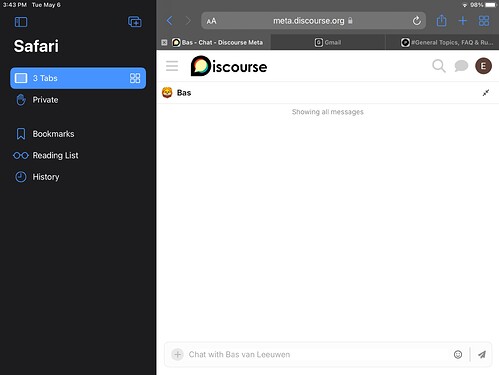Viewport: 499px width, 375px height.
Task: Collapse chat to drawer mode
Action: click(486, 93)
